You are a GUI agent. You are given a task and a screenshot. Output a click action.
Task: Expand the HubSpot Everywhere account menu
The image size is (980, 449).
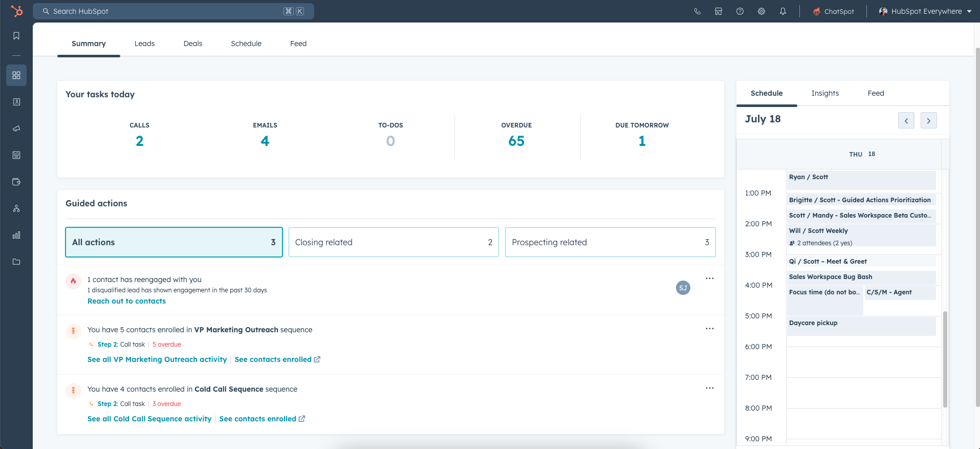tap(925, 11)
